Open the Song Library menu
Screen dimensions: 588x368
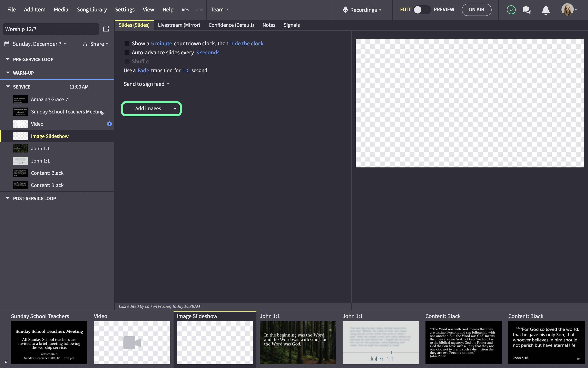(92, 9)
